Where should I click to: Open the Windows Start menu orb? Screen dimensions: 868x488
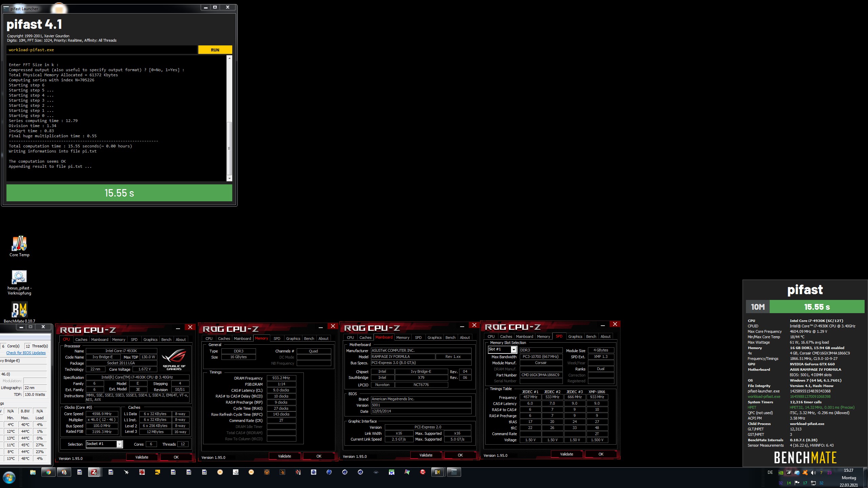[x=9, y=478]
